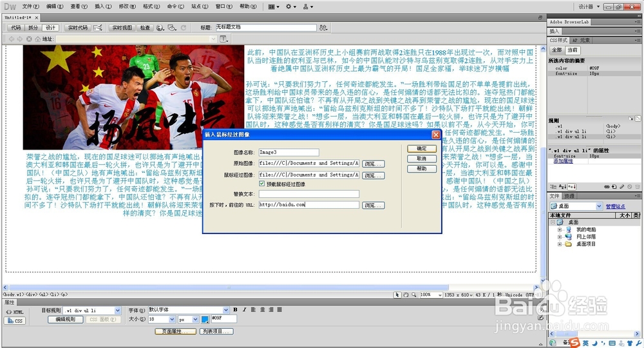The image size is (644, 348).
Task: Switch to Assets tab in Files panel
Action: pos(569,196)
